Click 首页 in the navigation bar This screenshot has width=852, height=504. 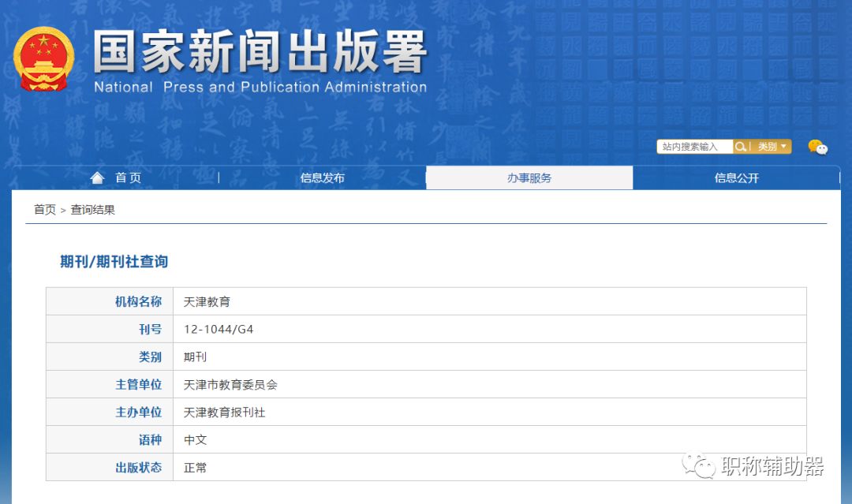point(127,177)
